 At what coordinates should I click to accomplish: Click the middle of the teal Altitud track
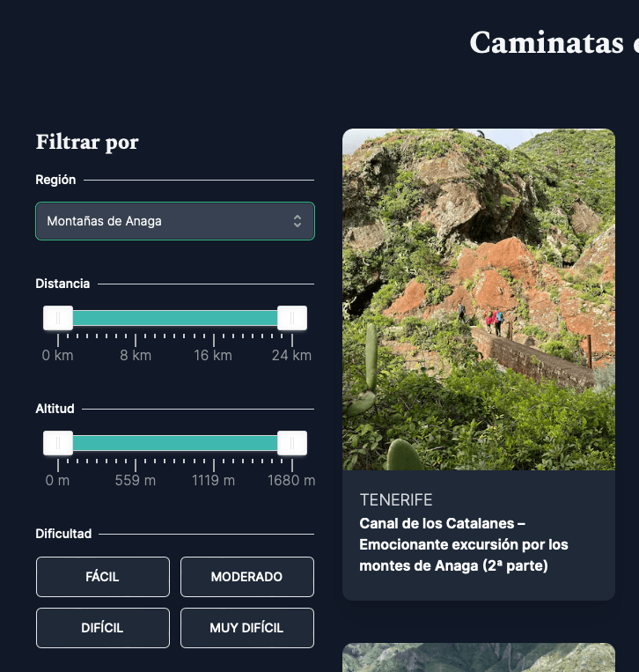point(174,443)
